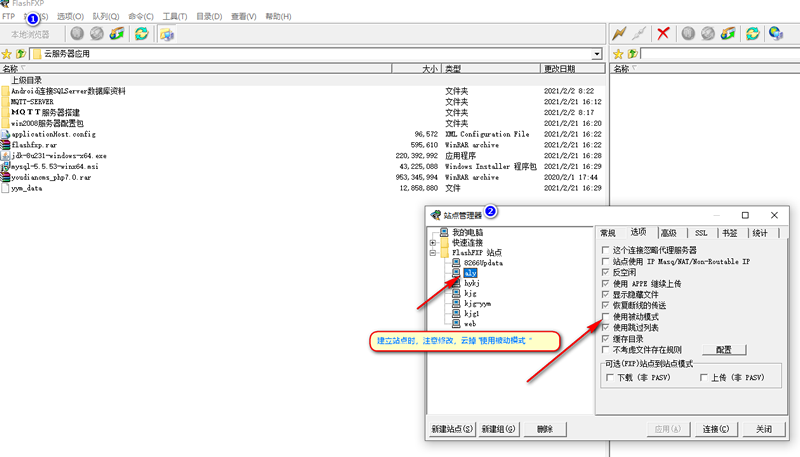Click the bookmark star icon in left pane
800x457 pixels.
pos(6,53)
